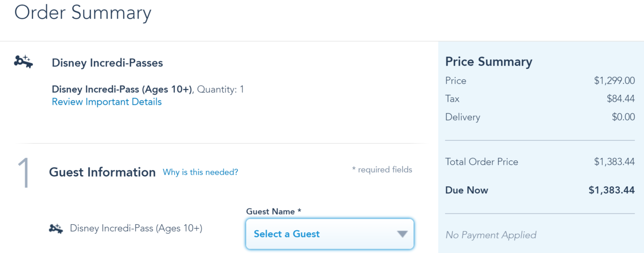Click the Guest Name field label
This screenshot has width=644, height=253.
click(x=273, y=211)
